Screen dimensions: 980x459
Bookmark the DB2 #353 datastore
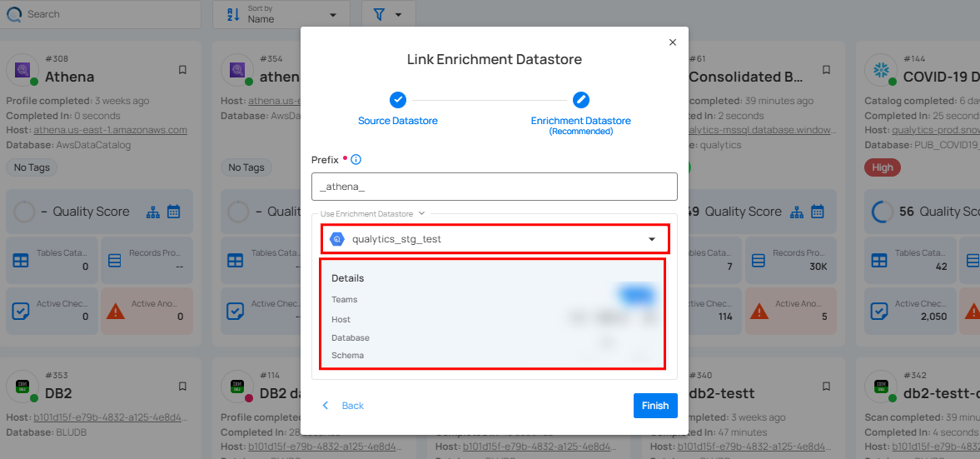tap(182, 387)
